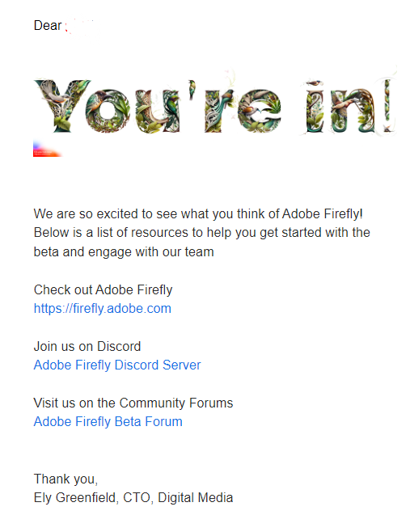Open the https://firefly.adobe.com link
This screenshot has height=532, width=410.
(x=102, y=308)
